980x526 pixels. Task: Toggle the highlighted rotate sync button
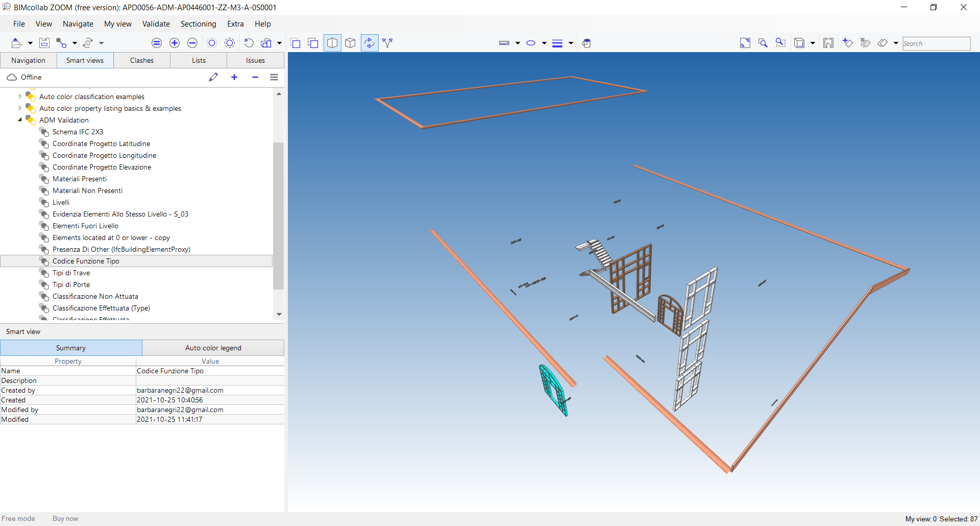point(370,43)
